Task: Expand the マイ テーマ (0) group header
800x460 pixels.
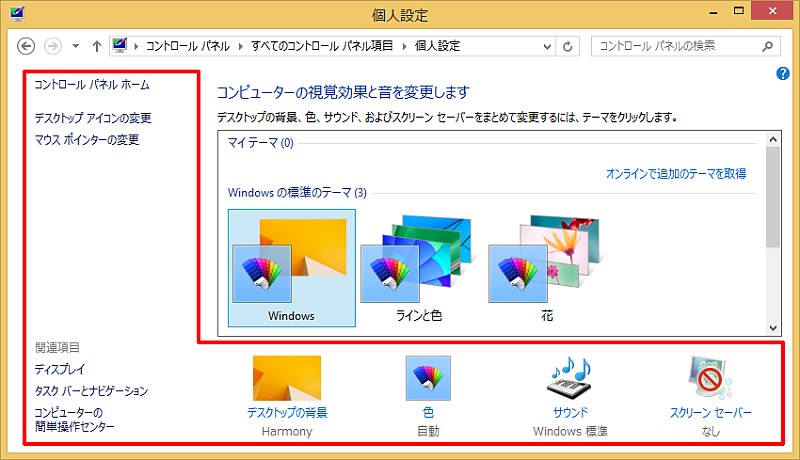Action: coord(260,143)
